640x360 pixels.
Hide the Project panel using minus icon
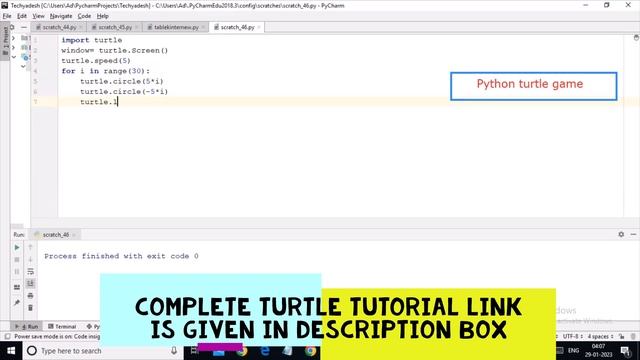24,27
